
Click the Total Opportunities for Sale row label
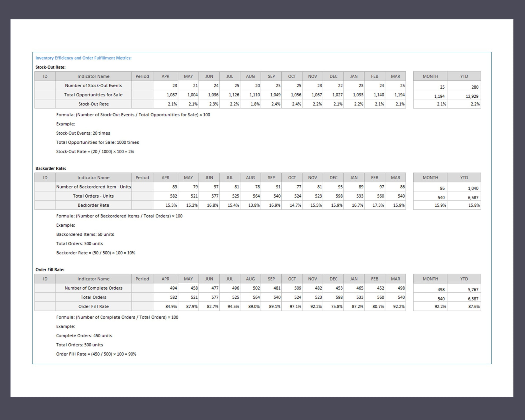tap(93, 95)
